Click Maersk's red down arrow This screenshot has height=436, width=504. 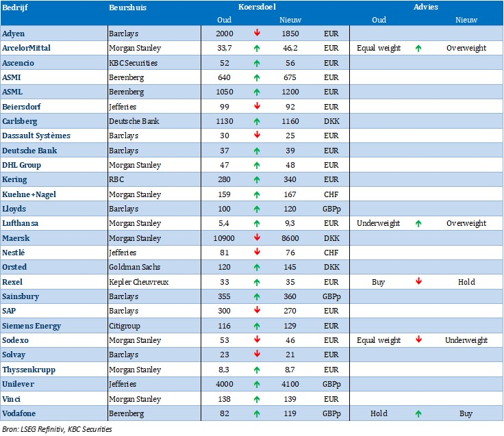tap(257, 238)
